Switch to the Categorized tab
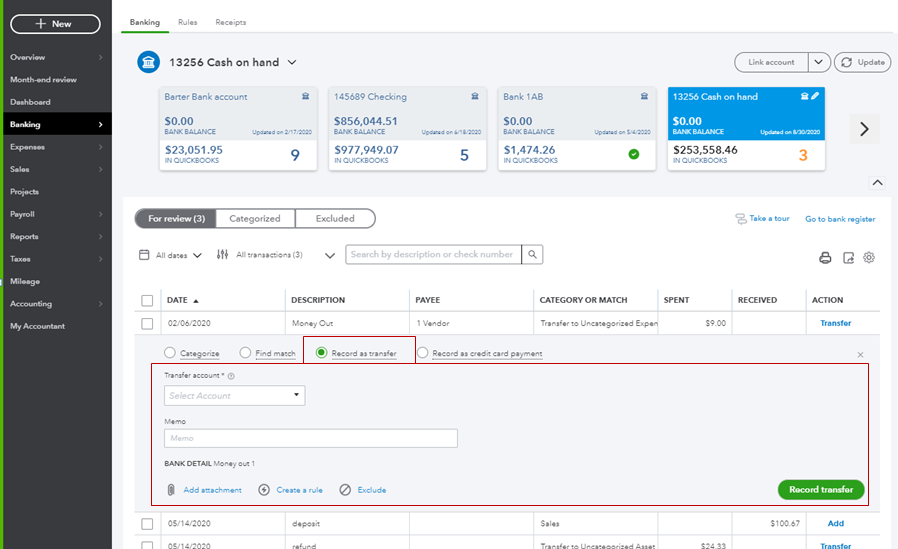Screen dimensions: 898x549 255,219
